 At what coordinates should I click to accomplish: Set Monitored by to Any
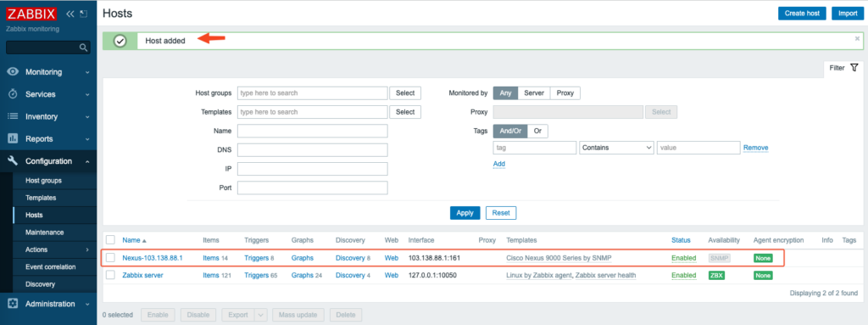click(505, 93)
